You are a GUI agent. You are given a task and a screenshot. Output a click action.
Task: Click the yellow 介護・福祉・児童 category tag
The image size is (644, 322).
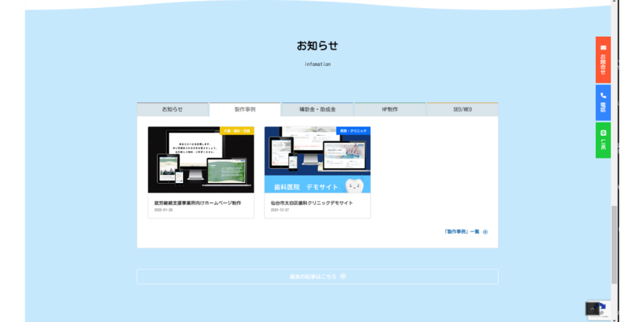(236, 131)
